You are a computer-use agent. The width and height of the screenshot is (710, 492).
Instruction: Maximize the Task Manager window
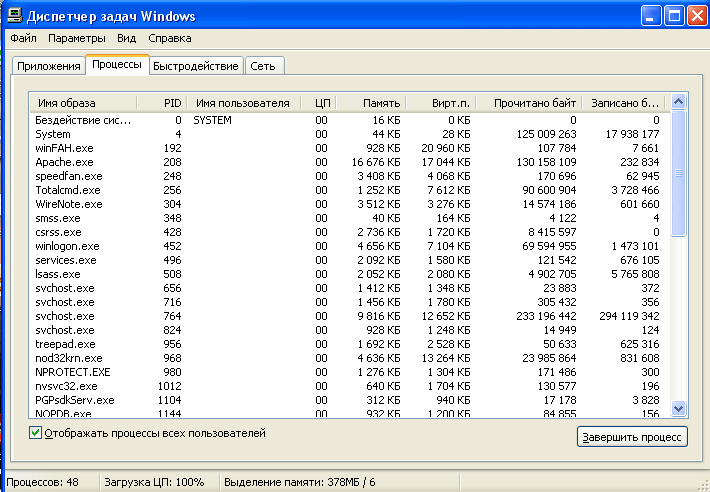[674, 17]
